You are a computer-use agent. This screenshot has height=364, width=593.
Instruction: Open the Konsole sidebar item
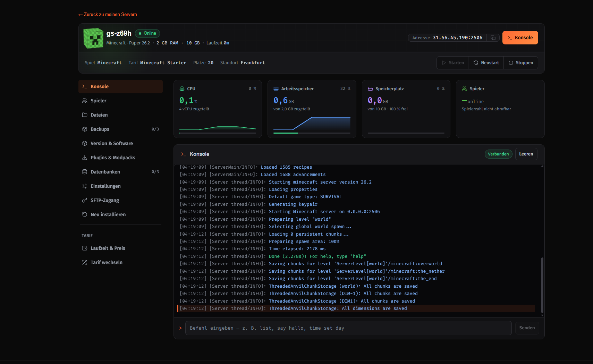(x=120, y=86)
